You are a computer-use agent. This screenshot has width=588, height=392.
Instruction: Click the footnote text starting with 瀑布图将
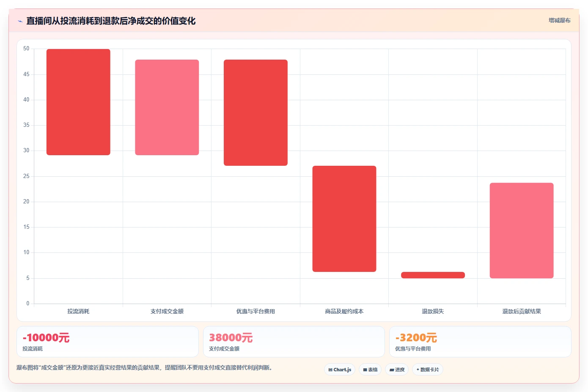pos(146,367)
